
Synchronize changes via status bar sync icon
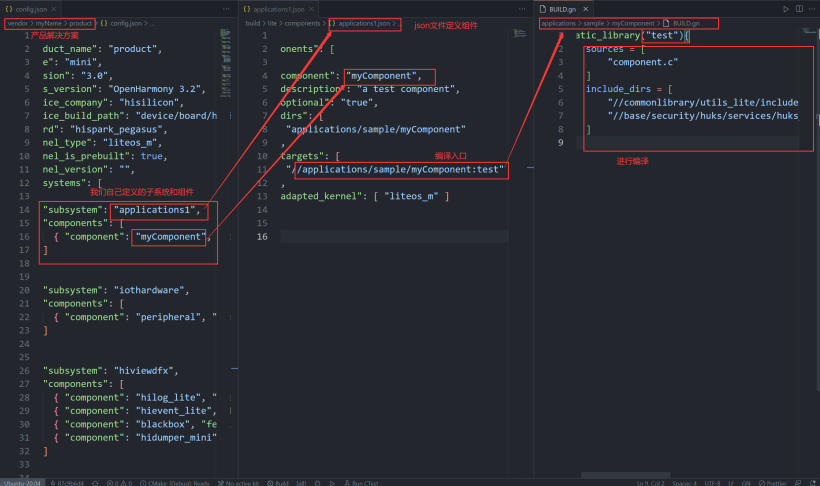[x=95, y=483]
